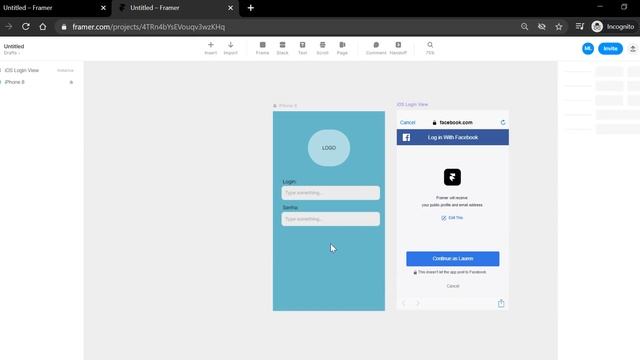This screenshot has width=640, height=360.
Task: Click the Import tool icon
Action: coord(231,48)
